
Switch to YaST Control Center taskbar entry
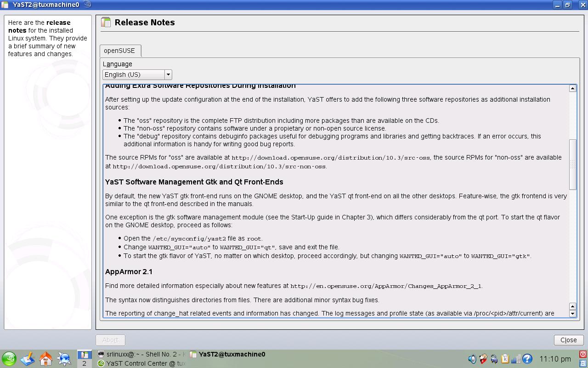(142, 363)
